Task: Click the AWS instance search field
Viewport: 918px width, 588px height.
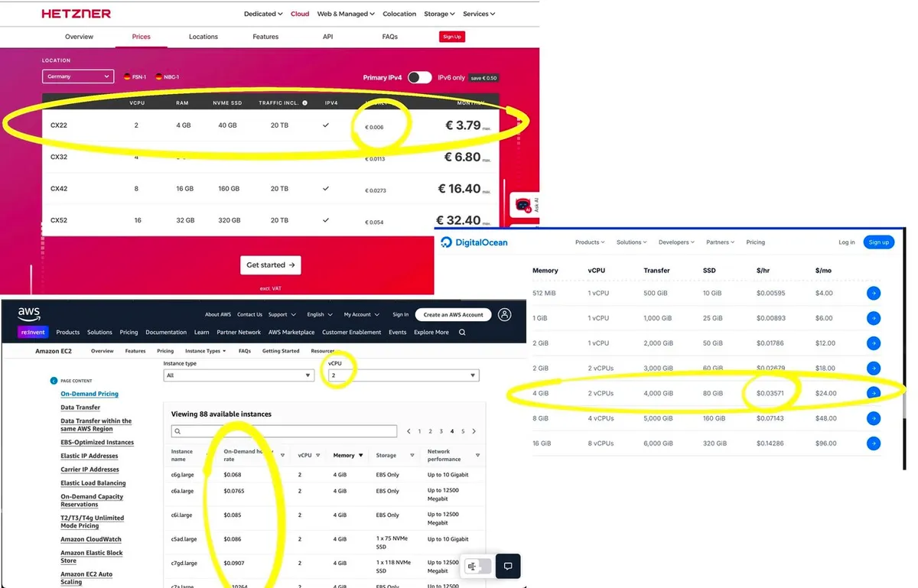Action: 284,431
